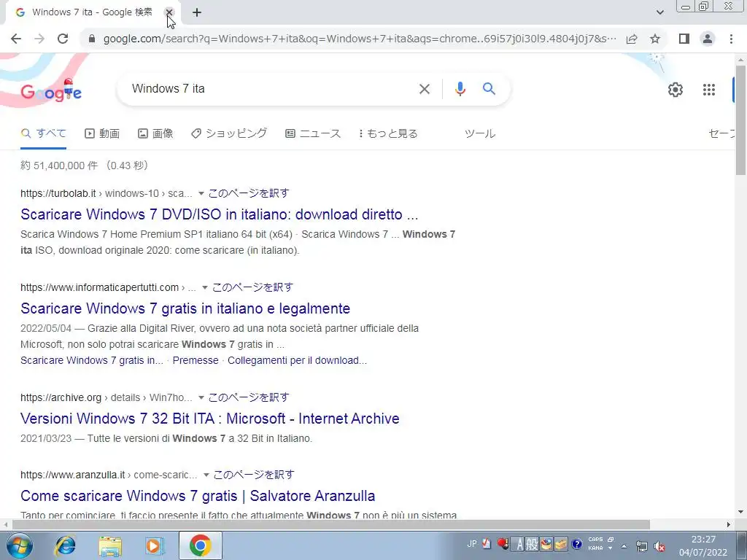The height and width of the screenshot is (560, 747).
Task: Open Scaricare Windows 7 gratis in italiano e legalmente
Action: click(x=185, y=308)
